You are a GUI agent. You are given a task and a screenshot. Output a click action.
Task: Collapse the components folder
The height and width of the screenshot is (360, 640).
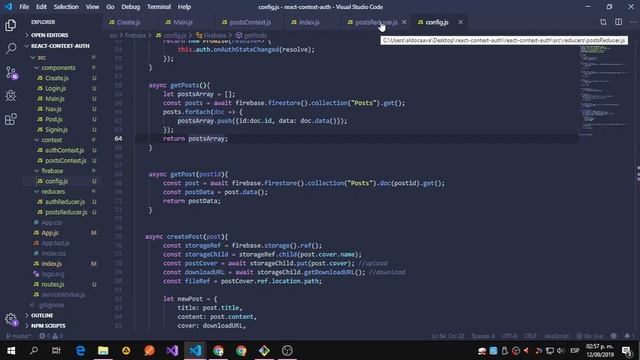(x=61, y=68)
